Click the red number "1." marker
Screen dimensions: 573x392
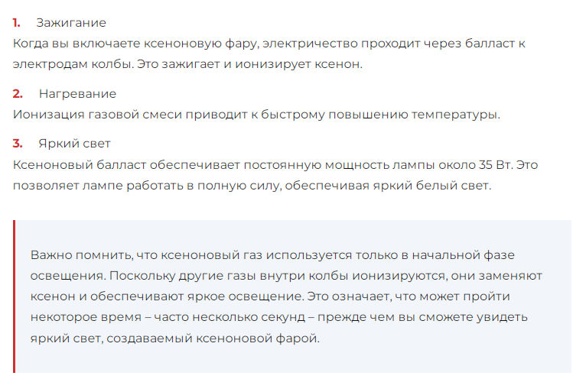pyautogui.click(x=17, y=23)
